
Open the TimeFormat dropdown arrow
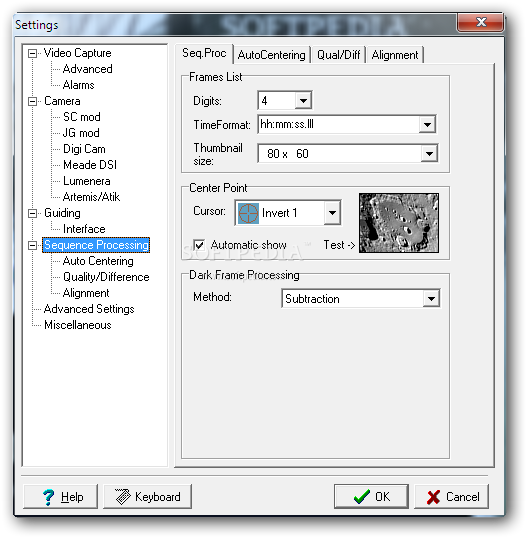click(x=427, y=125)
